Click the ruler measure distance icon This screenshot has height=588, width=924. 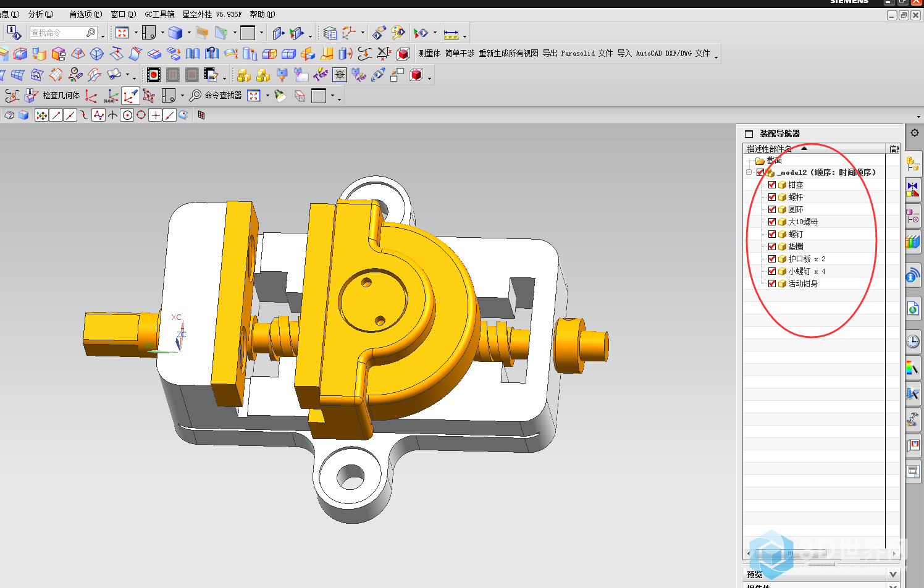coord(451,33)
